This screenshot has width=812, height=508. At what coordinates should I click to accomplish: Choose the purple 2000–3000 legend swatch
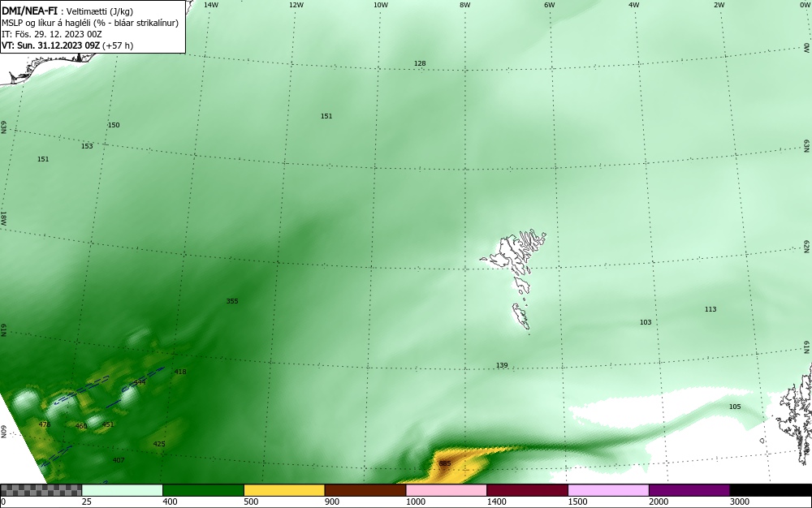[x=689, y=490]
